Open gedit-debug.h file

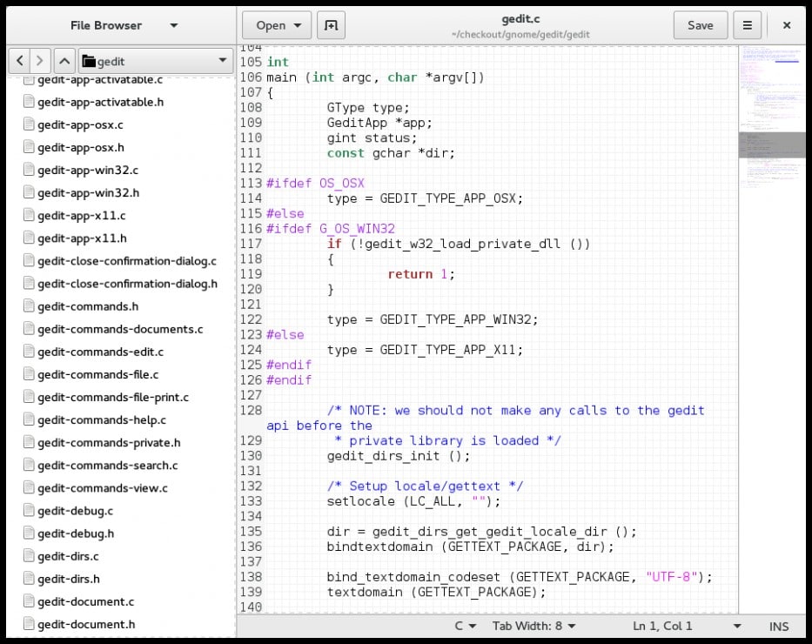76,533
